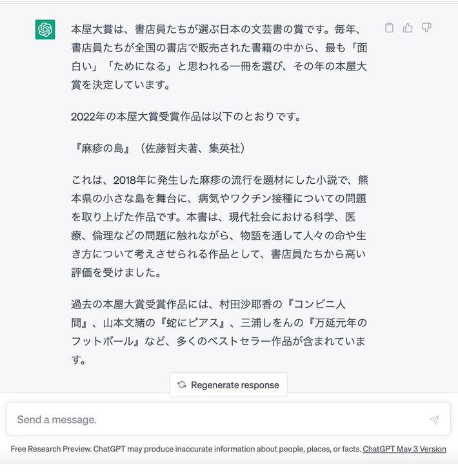
Task: Click the green ChatGPT avatar logo
Action: click(x=45, y=30)
